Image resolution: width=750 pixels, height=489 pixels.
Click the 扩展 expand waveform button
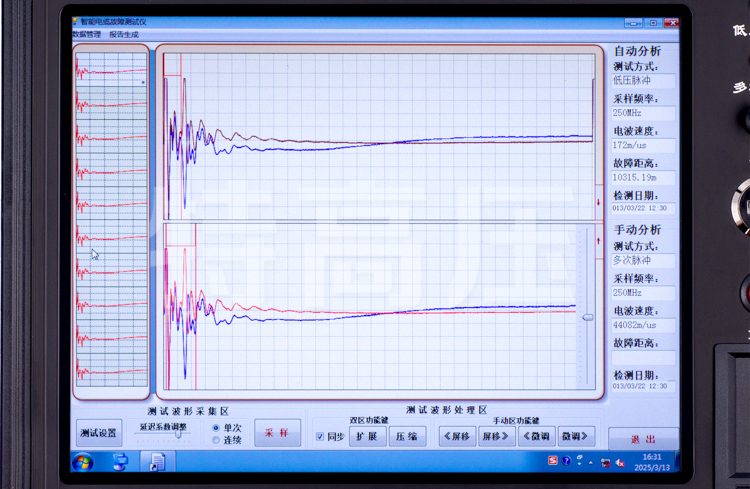tap(366, 436)
